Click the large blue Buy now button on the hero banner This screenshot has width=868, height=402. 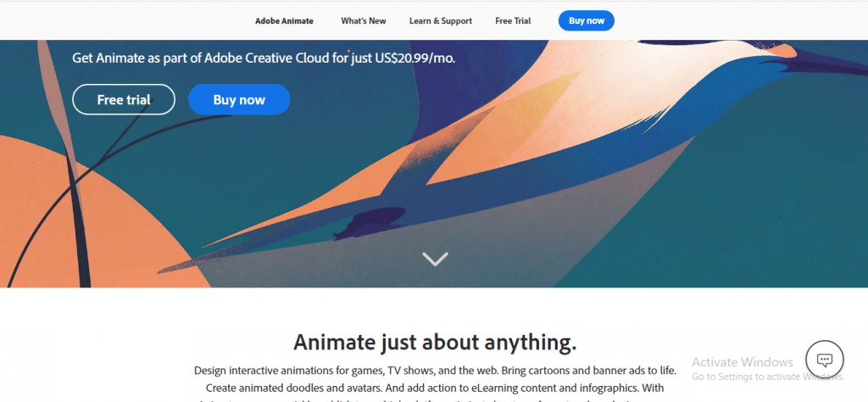tap(239, 100)
